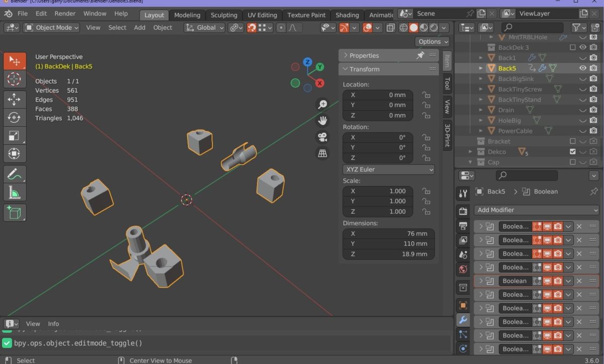Select the Measure tool
Viewport: 604px width, 364px height.
15,193
